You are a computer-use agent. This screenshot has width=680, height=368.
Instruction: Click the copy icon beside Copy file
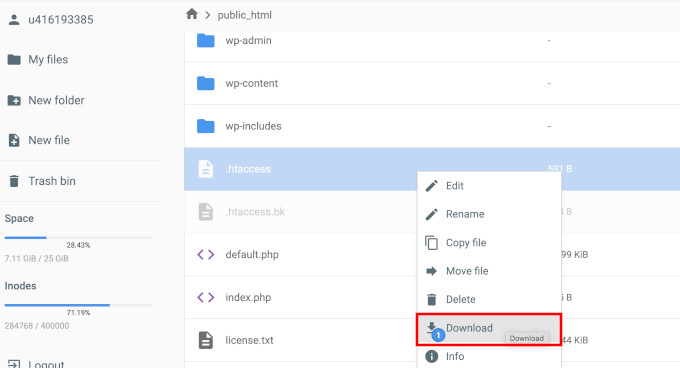tap(432, 243)
